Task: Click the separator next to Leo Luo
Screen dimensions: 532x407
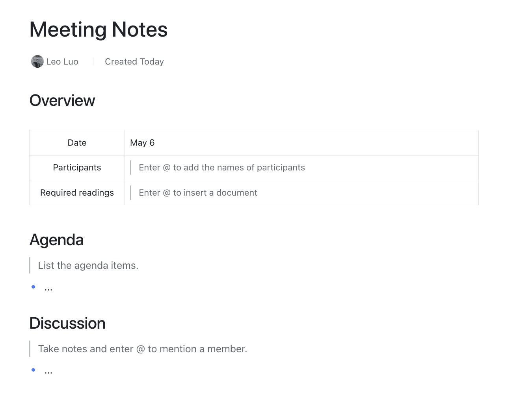Action: [93, 61]
